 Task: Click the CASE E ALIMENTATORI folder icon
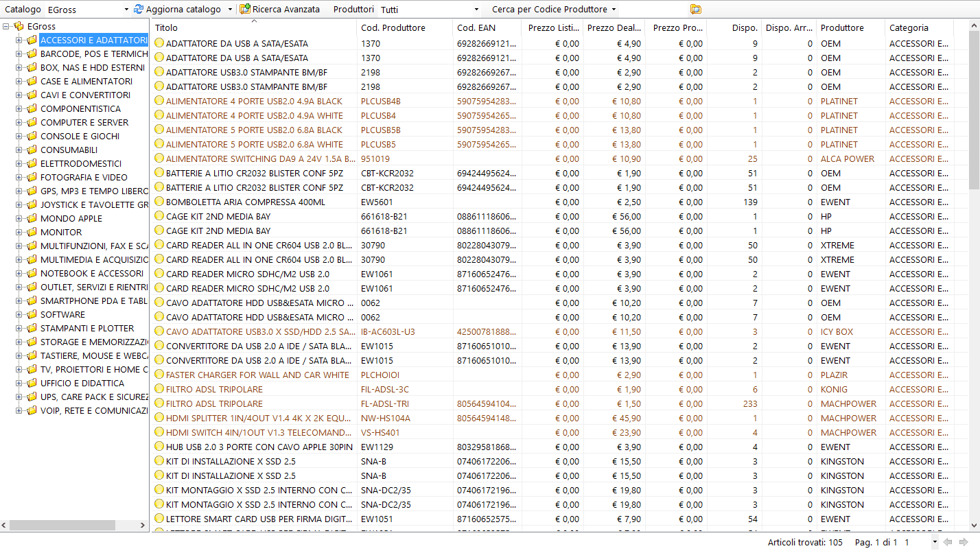click(32, 81)
